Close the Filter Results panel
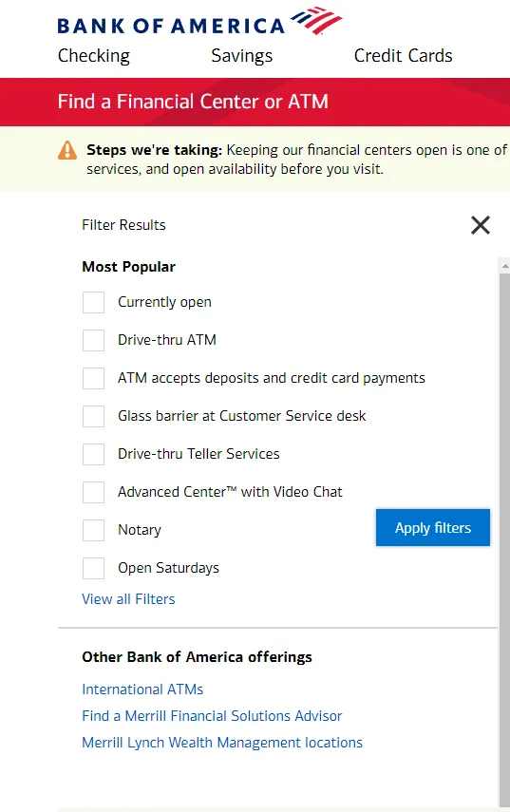This screenshot has height=812, width=510. click(x=480, y=225)
